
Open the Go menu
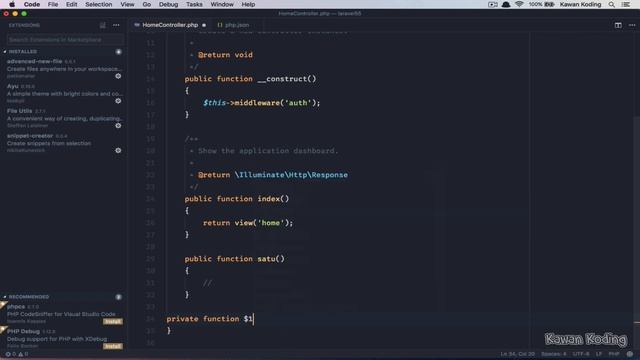tap(147, 4)
